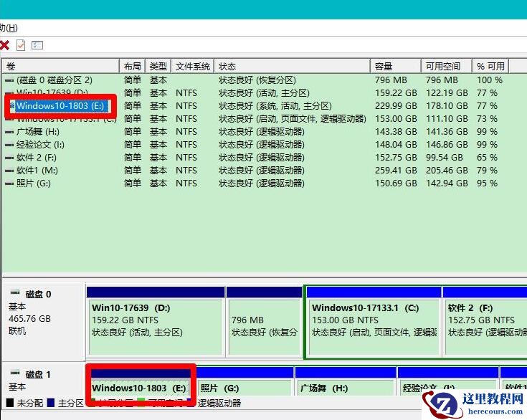Click the settings list toolbar icon
527x420 pixels.
tap(37, 45)
